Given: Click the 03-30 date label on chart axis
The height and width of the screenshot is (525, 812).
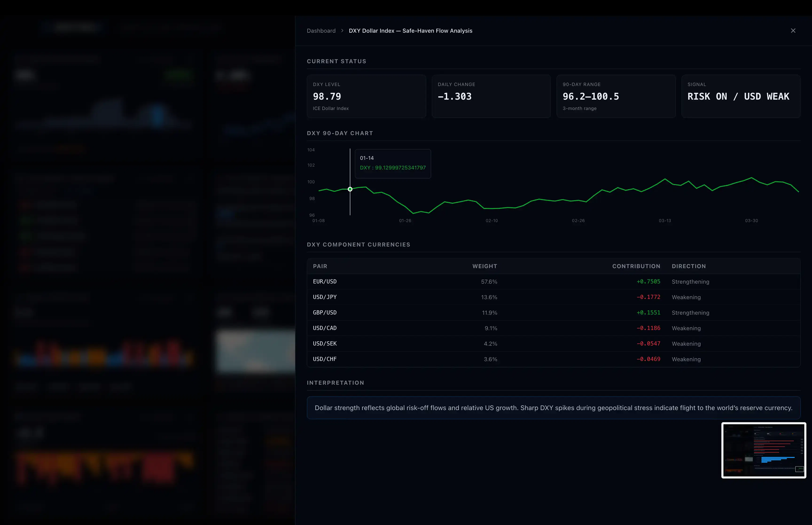Looking at the screenshot, I should 751,221.
